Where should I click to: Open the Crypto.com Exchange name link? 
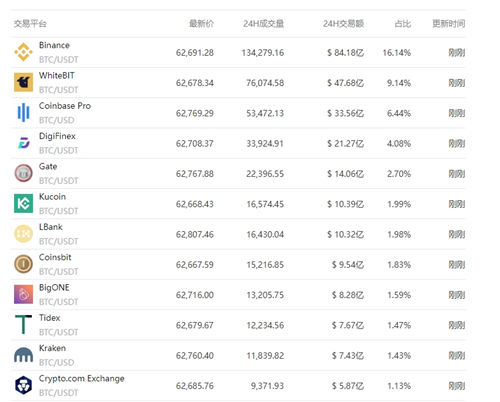[x=82, y=379]
